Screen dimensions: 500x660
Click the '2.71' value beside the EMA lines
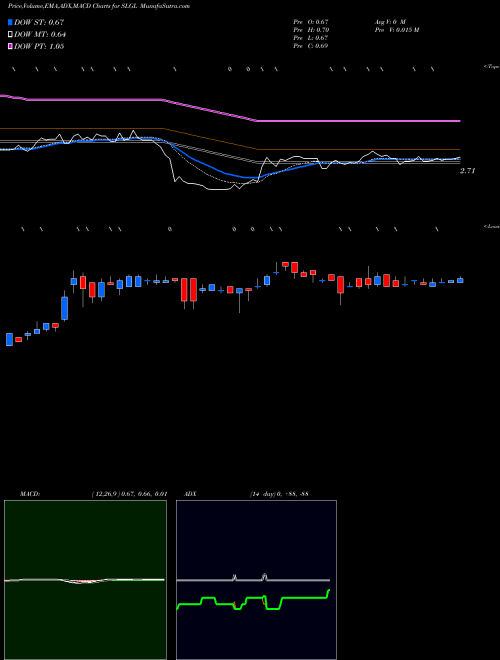(467, 171)
